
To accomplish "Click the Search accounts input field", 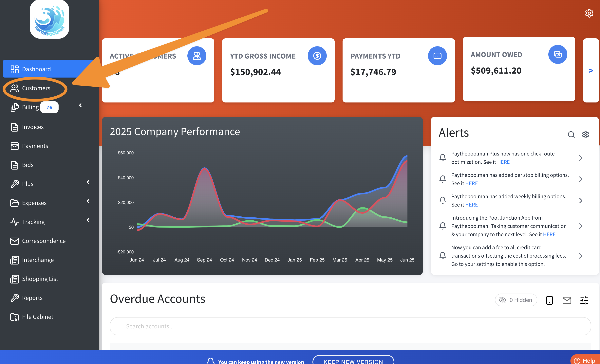I will (350, 326).
